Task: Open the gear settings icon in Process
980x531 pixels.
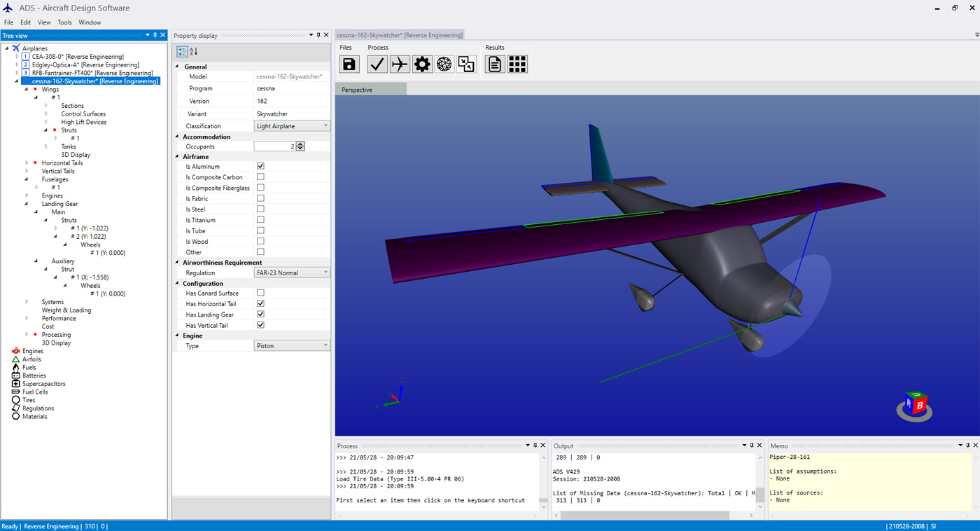Action: coord(422,64)
